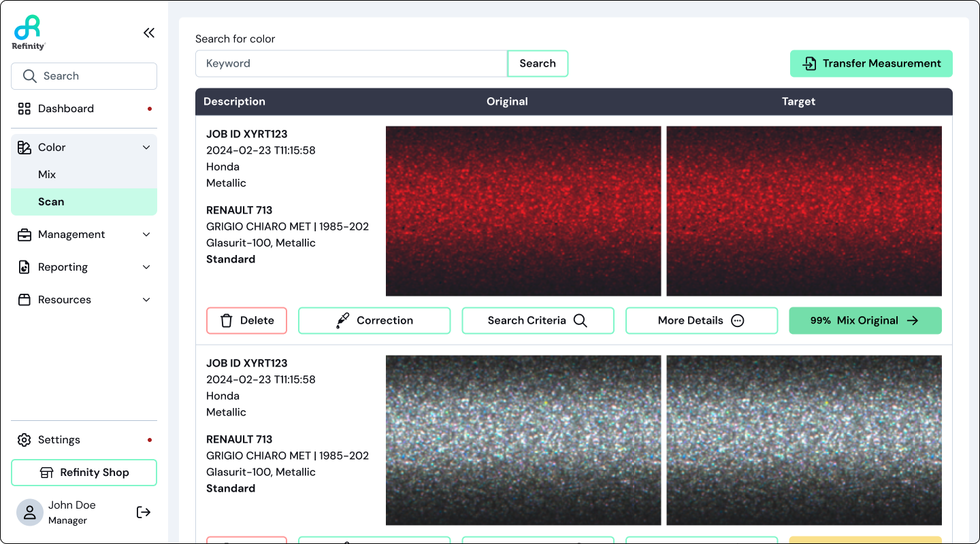Click the magnifier icon in sidebar search
980x544 pixels.
[29, 76]
